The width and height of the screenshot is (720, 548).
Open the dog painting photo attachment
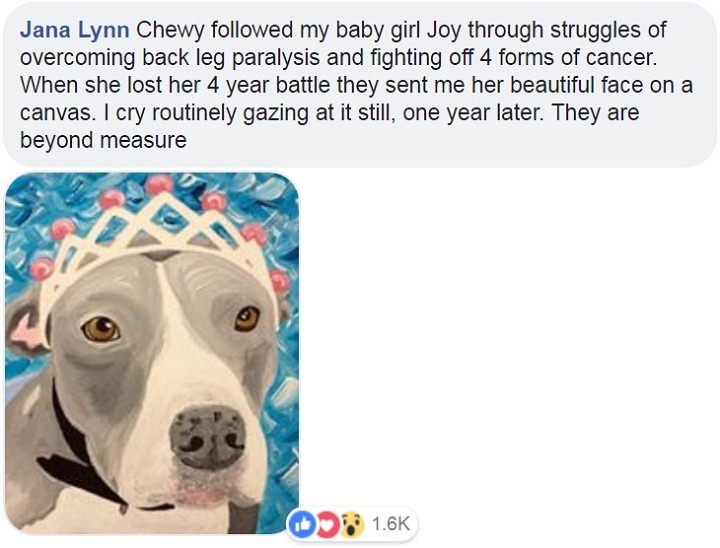pos(152,353)
